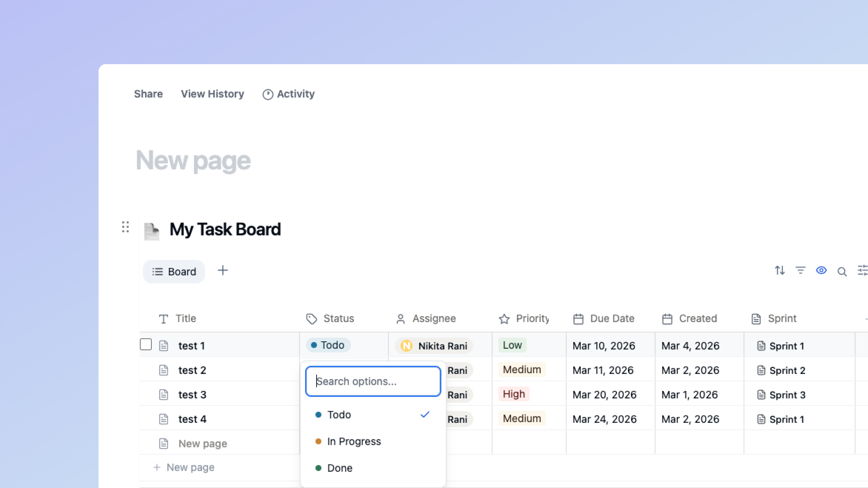This screenshot has width=868, height=488.
Task: Check the test 1 row checkbox
Action: tap(146, 344)
